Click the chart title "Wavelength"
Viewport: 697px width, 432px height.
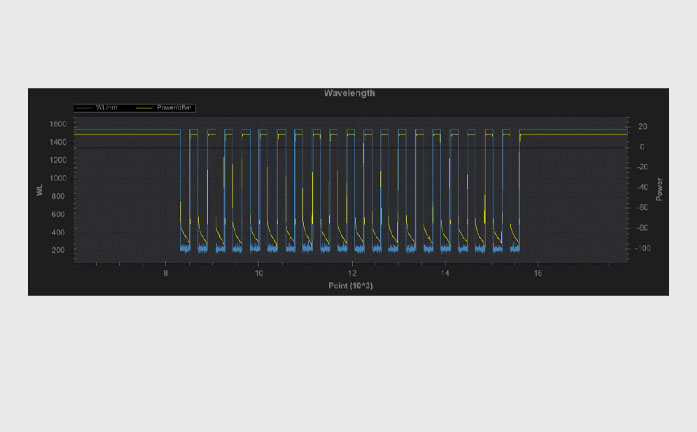(349, 93)
